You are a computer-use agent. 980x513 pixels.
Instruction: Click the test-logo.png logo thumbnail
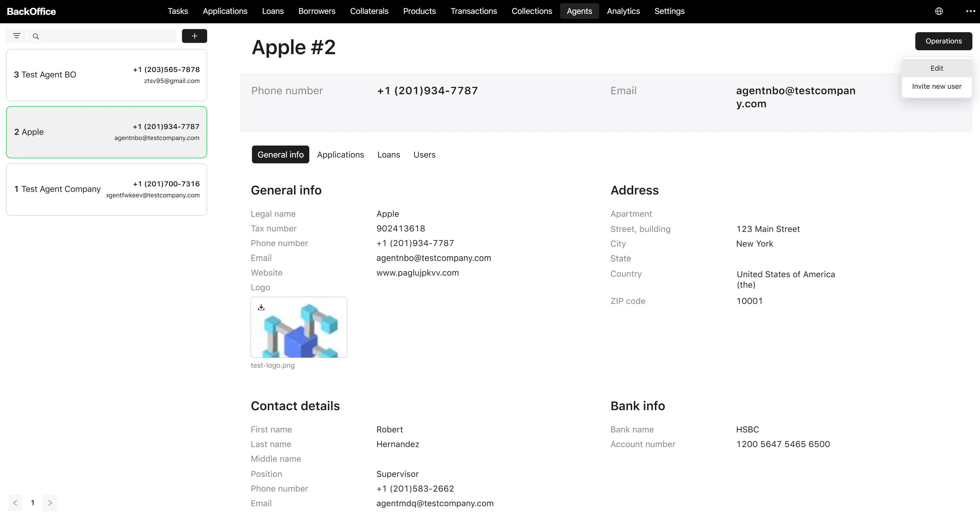coord(299,327)
